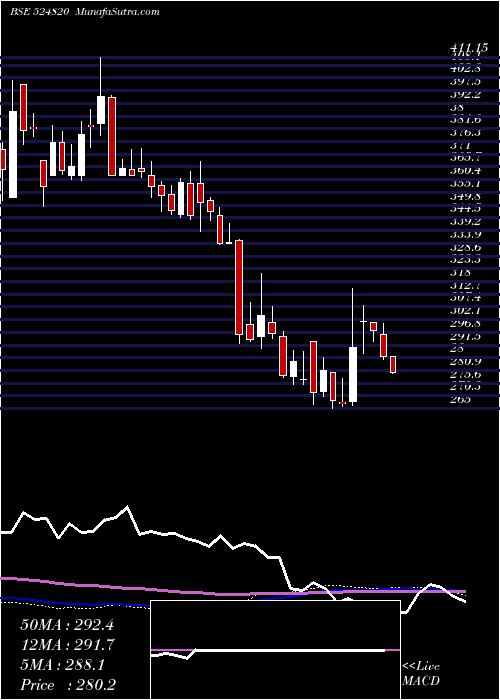Click the 339.2 price axis label

pyautogui.click(x=466, y=221)
